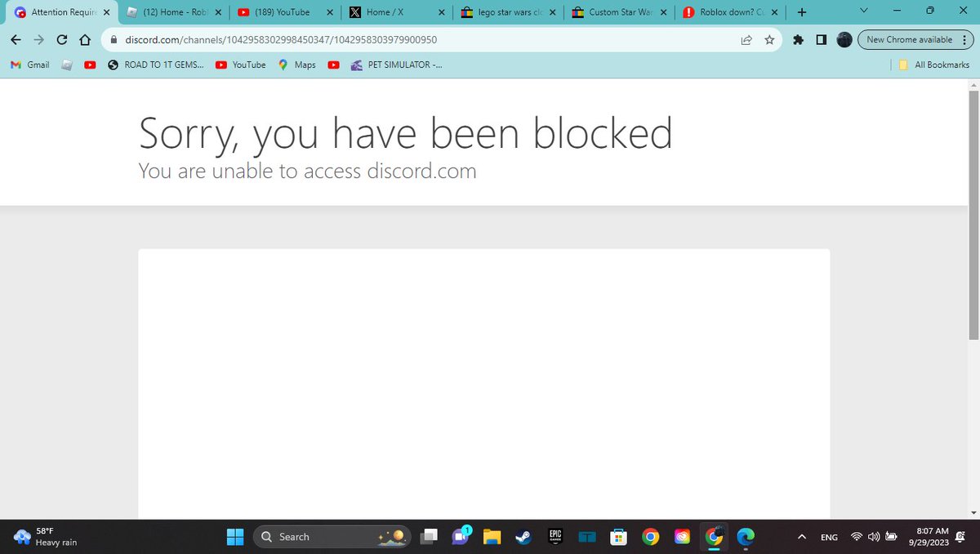Select the discord.com address bar URL
This screenshot has height=554, width=980.
coord(281,39)
